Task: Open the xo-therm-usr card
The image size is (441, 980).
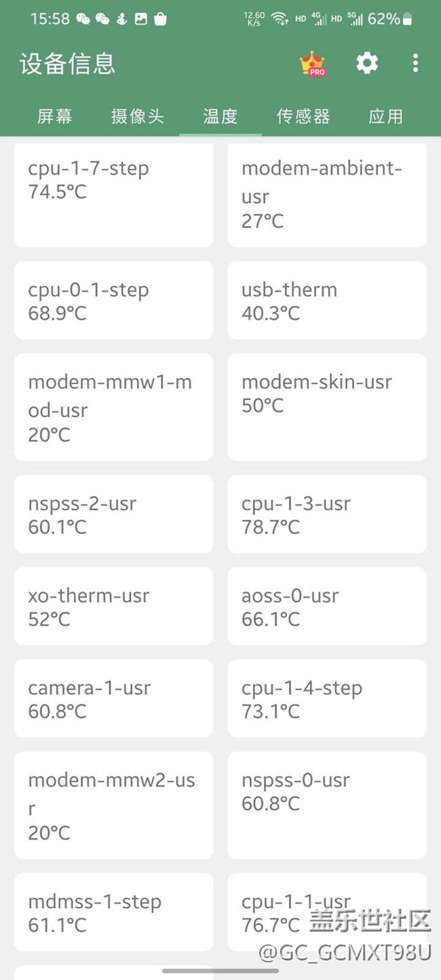Action: pos(113,606)
